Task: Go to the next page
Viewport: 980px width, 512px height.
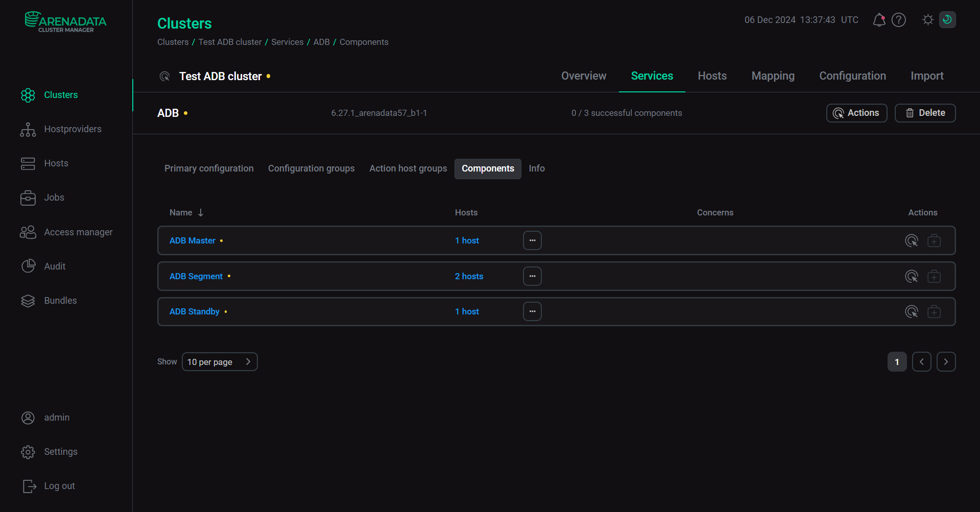Action: pyautogui.click(x=946, y=362)
